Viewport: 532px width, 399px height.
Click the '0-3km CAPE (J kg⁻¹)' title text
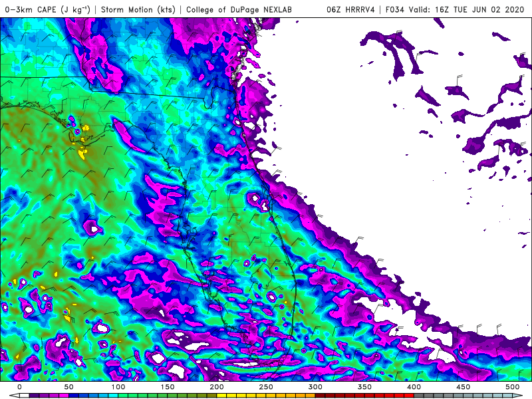point(47,10)
